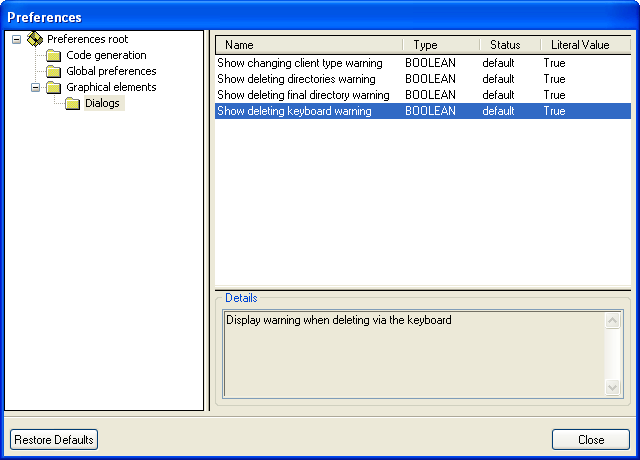Click the Preferences root tree icon

(x=35, y=39)
